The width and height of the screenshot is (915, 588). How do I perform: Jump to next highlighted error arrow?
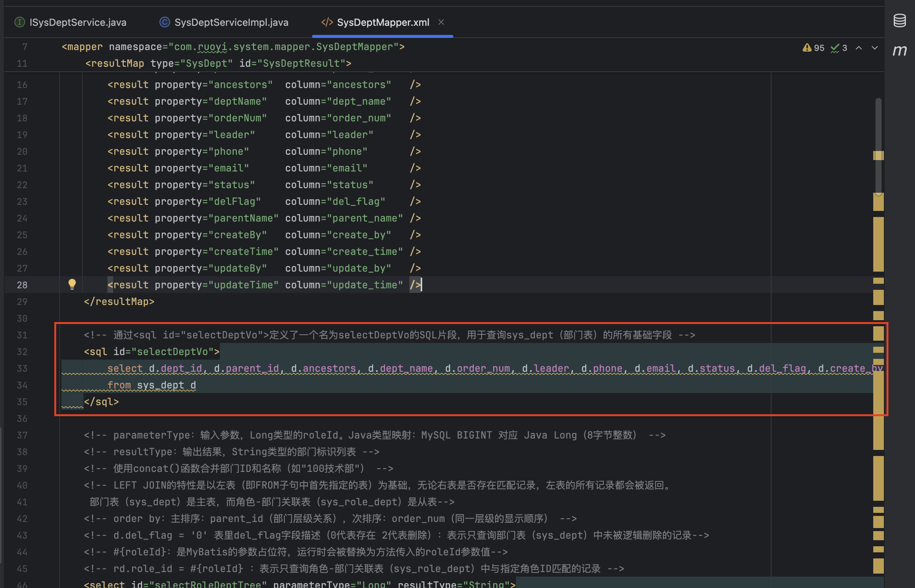pos(874,48)
